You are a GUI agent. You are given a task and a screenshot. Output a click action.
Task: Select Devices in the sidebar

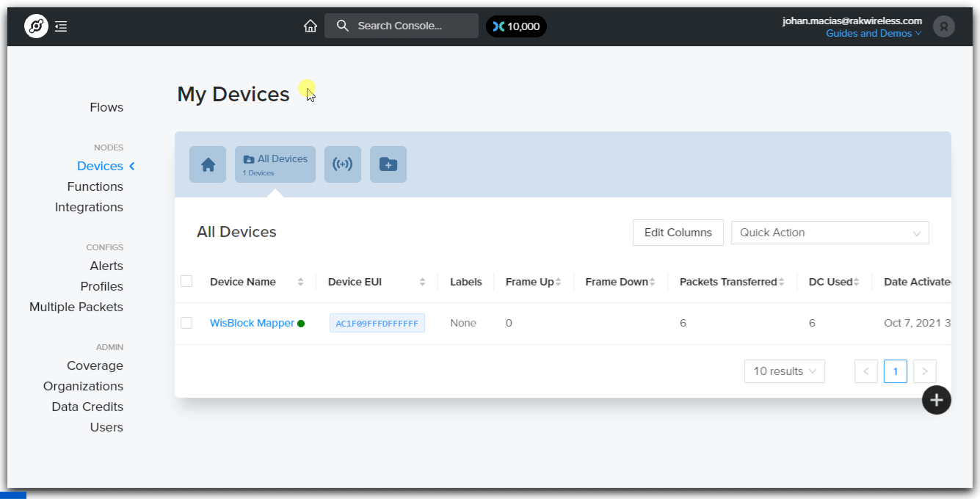[x=100, y=166]
